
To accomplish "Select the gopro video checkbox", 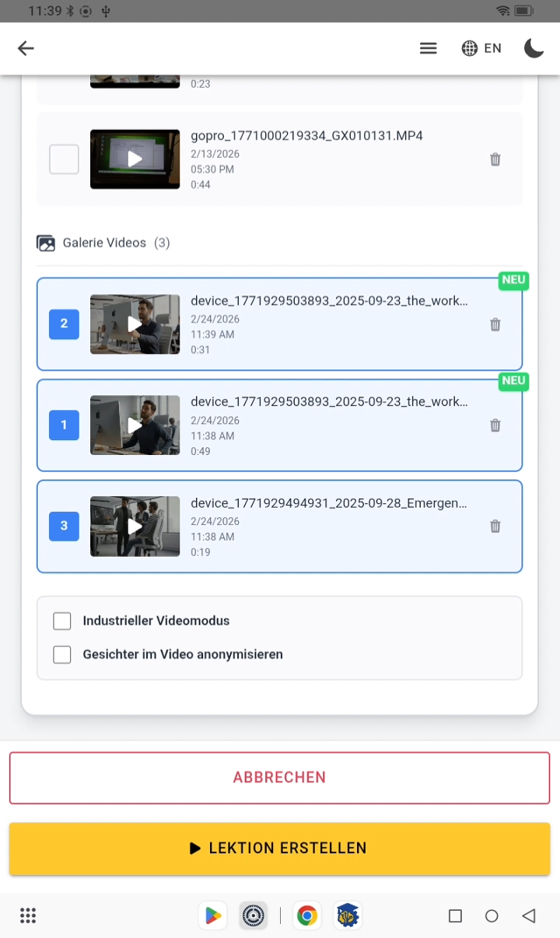I will [x=64, y=159].
